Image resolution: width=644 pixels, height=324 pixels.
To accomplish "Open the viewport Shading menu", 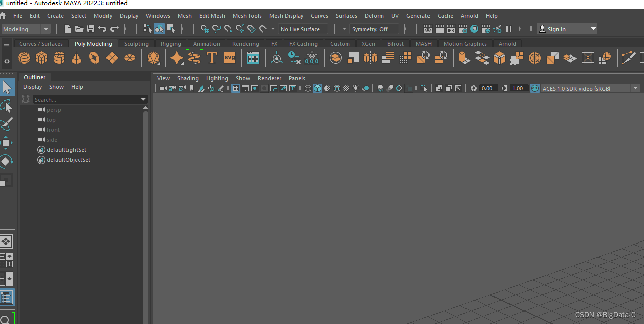I will (x=188, y=78).
